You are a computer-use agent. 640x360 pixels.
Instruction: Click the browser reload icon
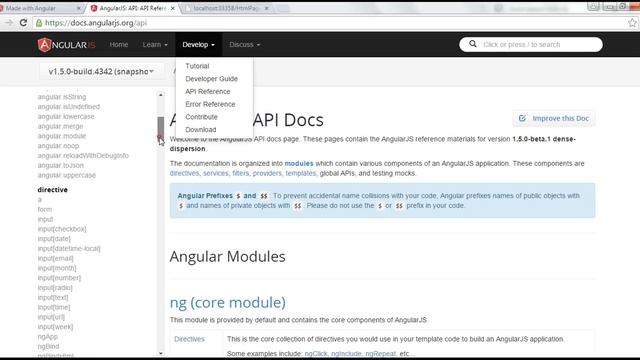pos(23,23)
